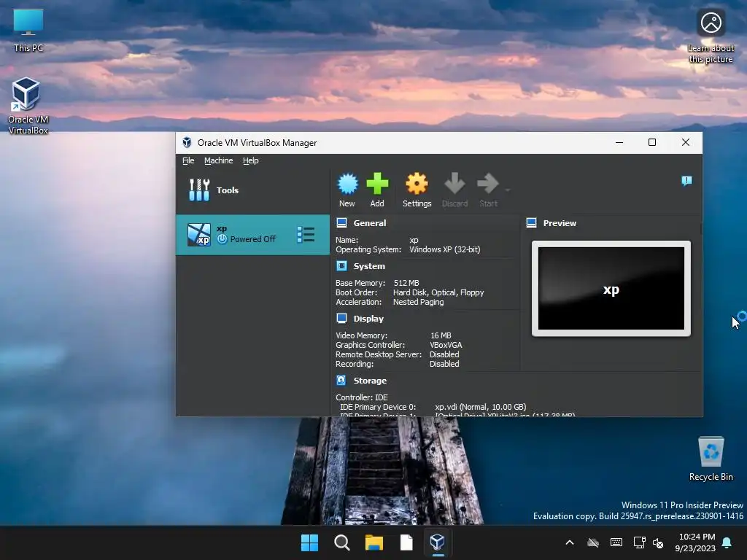Click the notification bell in taskbar

coord(727,542)
